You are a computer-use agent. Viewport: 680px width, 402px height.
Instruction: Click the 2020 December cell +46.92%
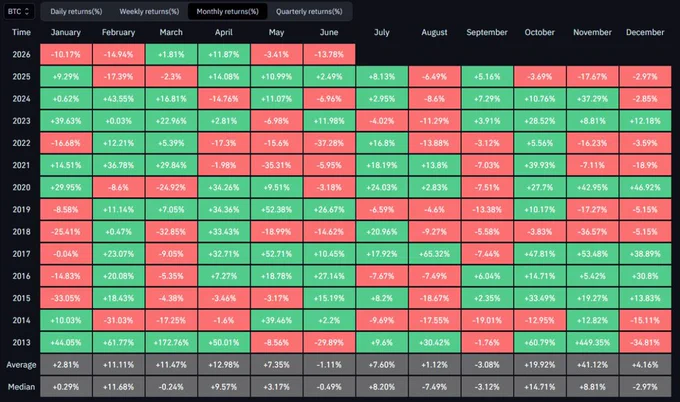[x=645, y=187]
